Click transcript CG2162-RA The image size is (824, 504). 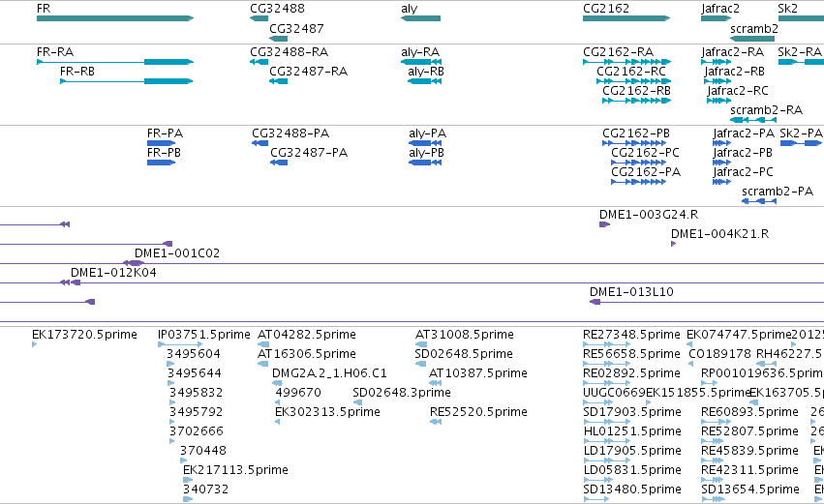(626, 62)
